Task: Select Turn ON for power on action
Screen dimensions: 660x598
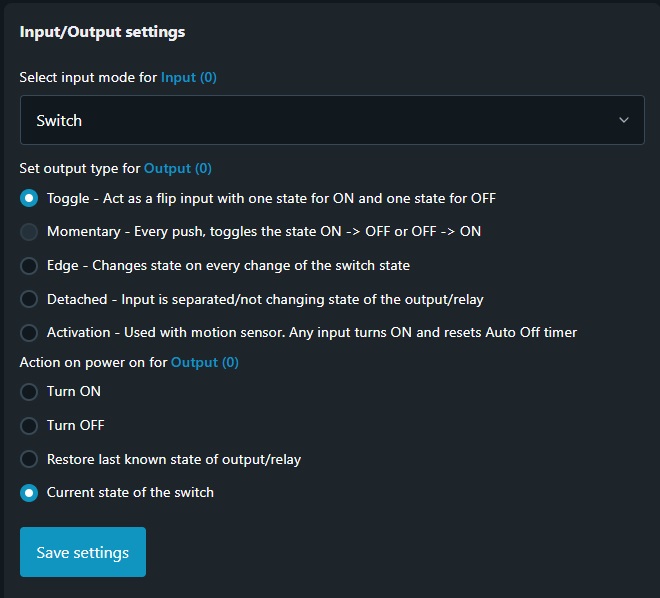Action: click(29, 392)
